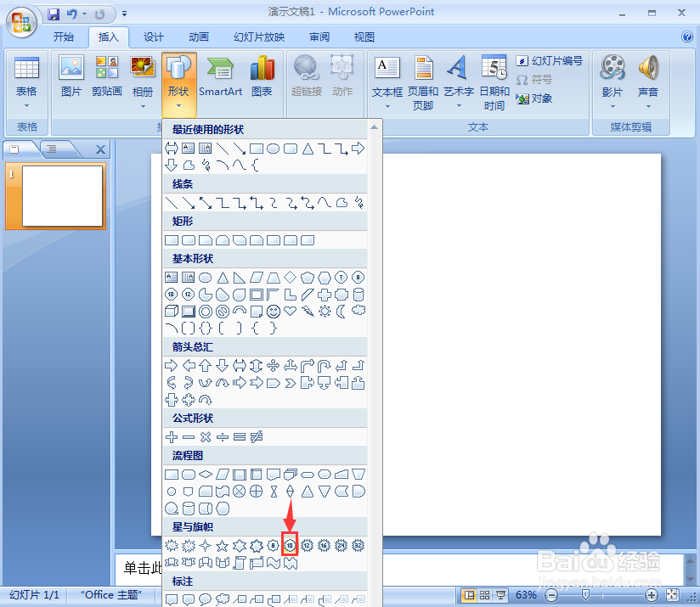
Task: Open the Undo history dropdown arrow
Action: 84,14
